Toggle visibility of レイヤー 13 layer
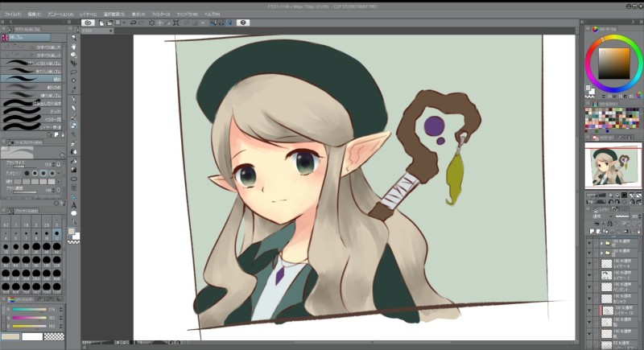Screen dimensions: 644x350 590,311
